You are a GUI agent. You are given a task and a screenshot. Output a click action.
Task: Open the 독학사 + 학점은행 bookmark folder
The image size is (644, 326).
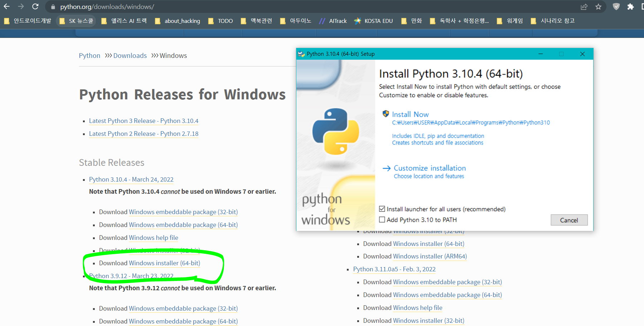pyautogui.click(x=459, y=21)
